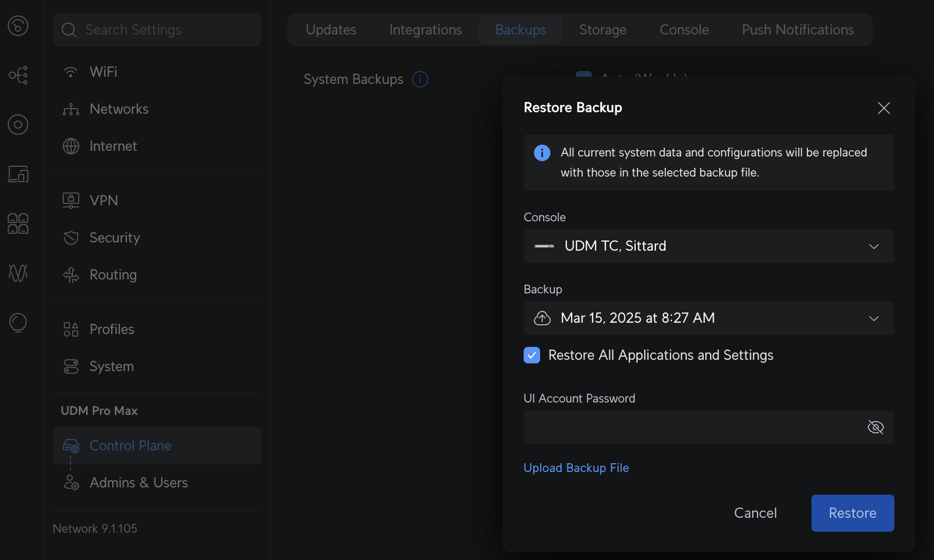Image resolution: width=934 pixels, height=560 pixels.
Task: Select Control Plane in sidebar
Action: (157, 446)
